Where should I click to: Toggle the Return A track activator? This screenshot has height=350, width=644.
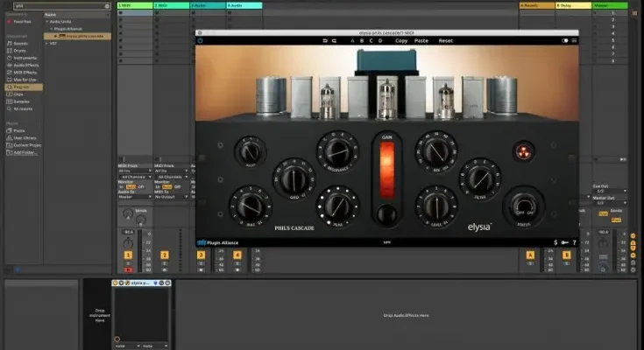[530, 255]
